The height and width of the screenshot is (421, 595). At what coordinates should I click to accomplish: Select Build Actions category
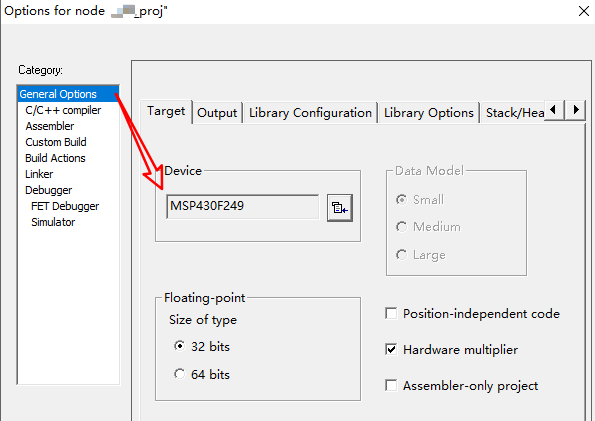tap(55, 158)
